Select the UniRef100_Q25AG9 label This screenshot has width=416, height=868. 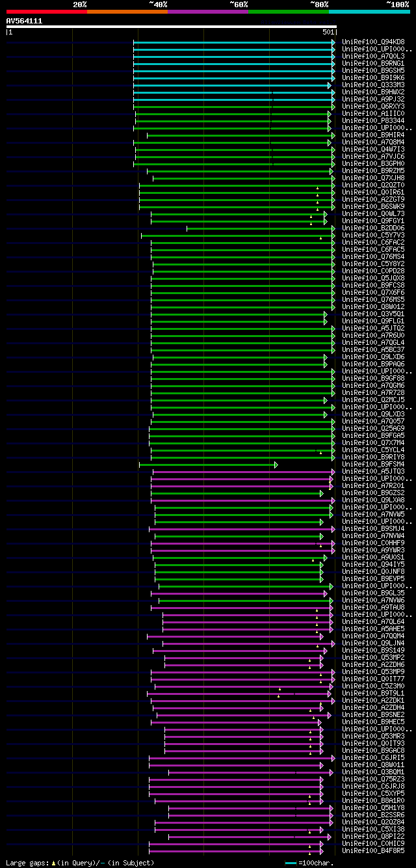pos(373,428)
